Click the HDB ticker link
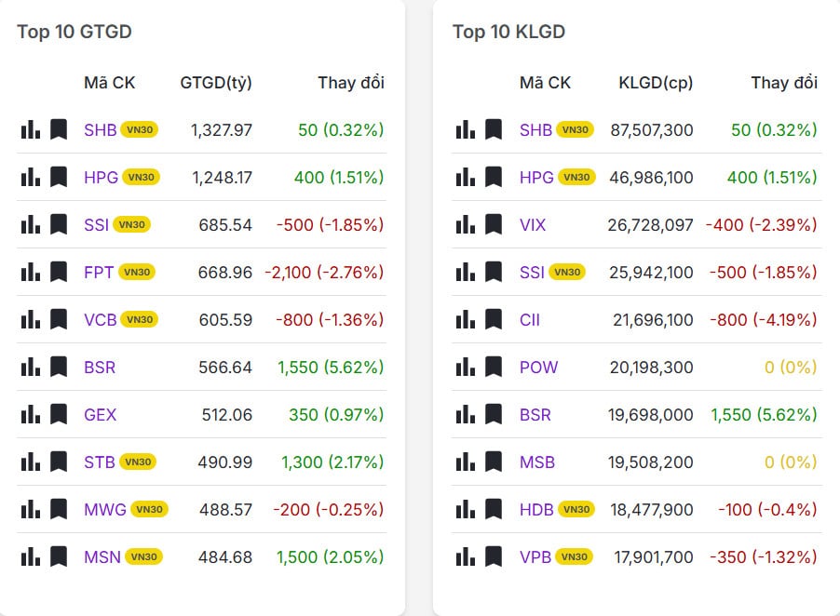The image size is (840, 616). click(536, 509)
